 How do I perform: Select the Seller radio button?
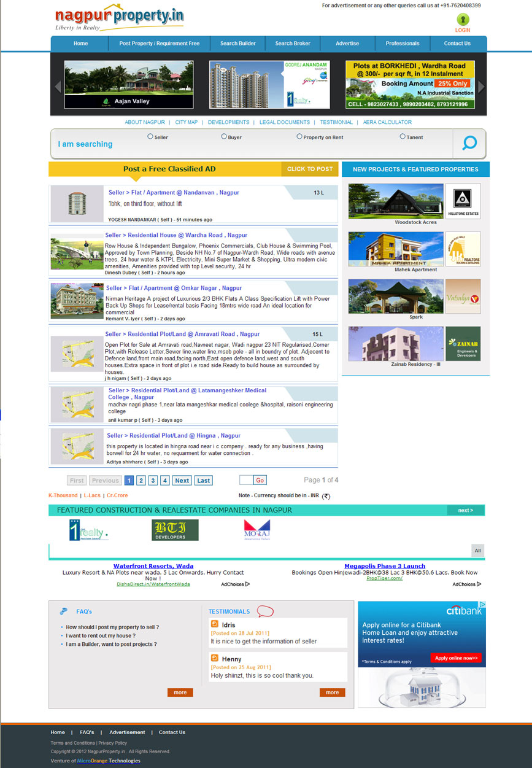[150, 137]
